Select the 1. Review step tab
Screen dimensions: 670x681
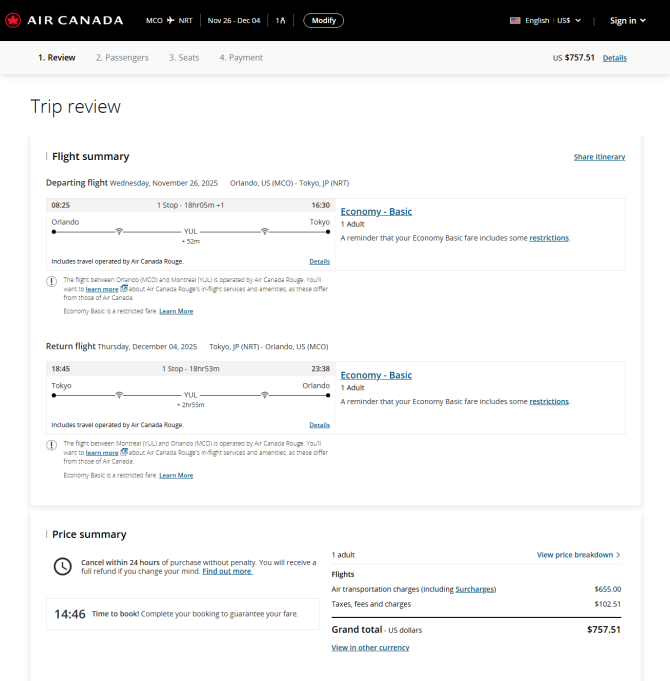pyautogui.click(x=57, y=58)
